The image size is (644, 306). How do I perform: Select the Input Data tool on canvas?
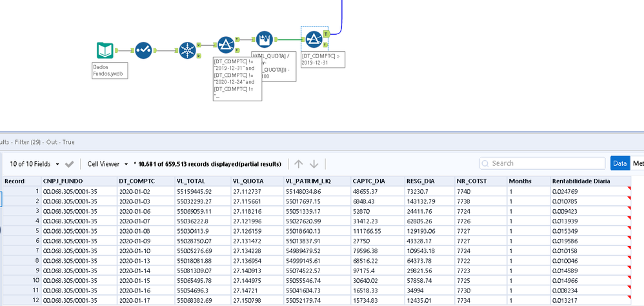pos(105,50)
